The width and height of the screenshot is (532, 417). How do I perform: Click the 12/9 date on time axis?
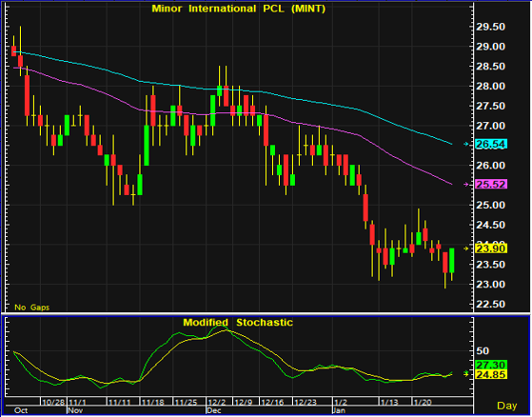244,402
